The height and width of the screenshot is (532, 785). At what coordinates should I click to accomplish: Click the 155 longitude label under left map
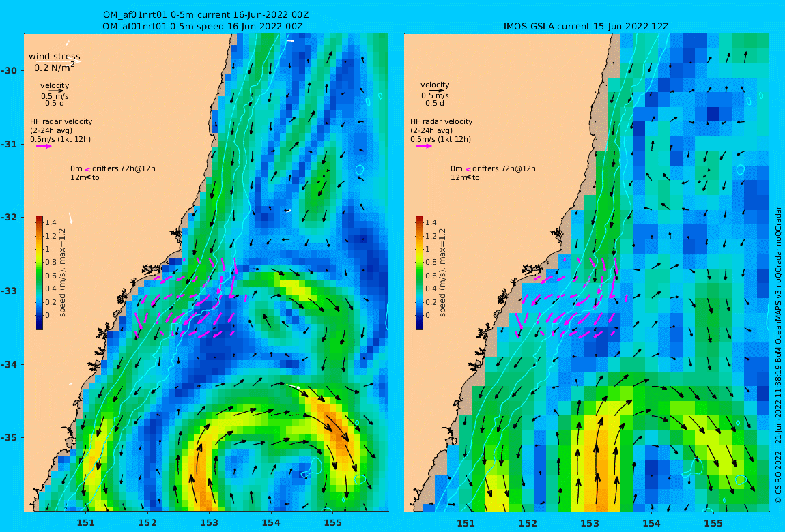point(332,523)
